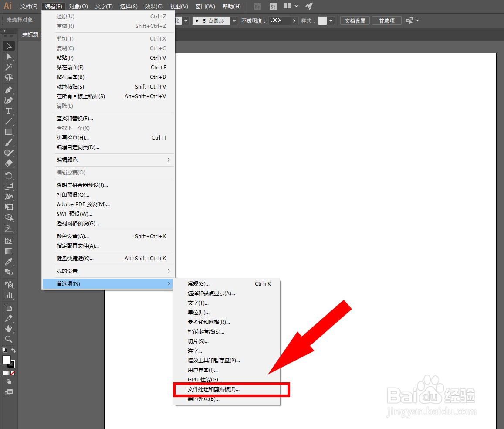Select the Eraser tool
The height and width of the screenshot is (429, 504).
(x=9, y=163)
